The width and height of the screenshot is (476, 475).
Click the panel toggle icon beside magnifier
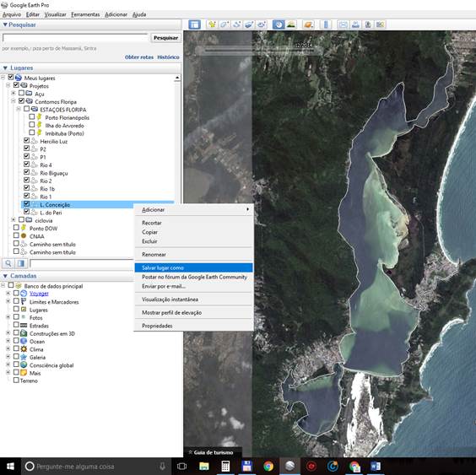click(x=21, y=263)
